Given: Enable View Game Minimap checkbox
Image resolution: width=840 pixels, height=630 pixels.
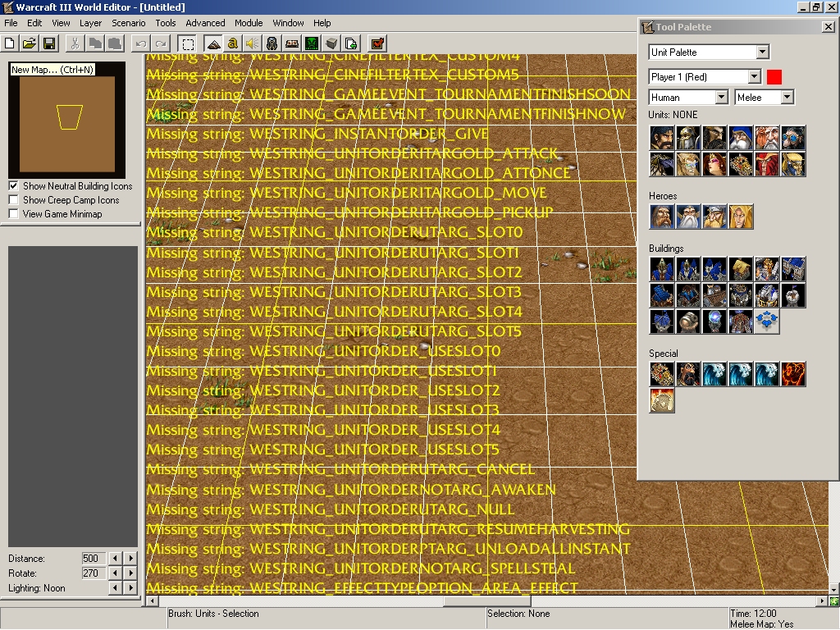Looking at the screenshot, I should coord(13,214).
